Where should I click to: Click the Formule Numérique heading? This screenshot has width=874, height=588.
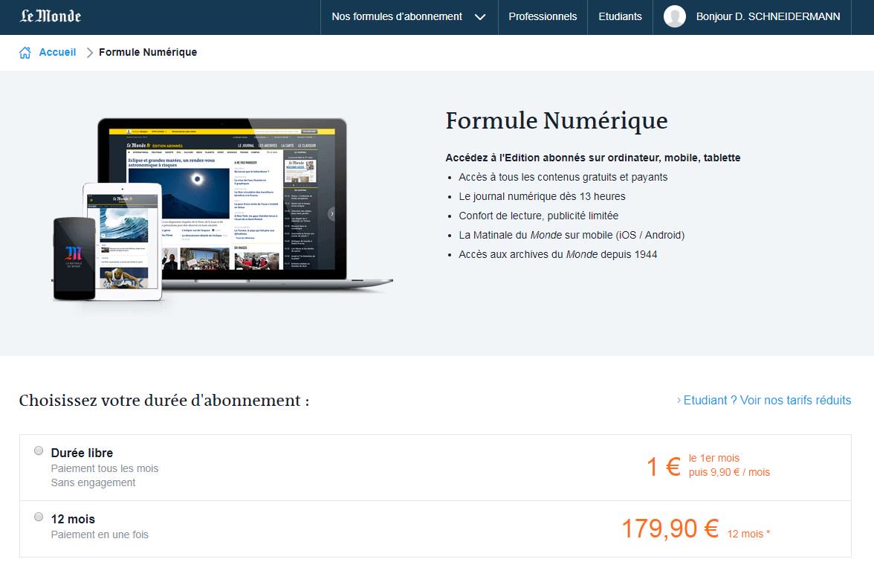(x=556, y=121)
